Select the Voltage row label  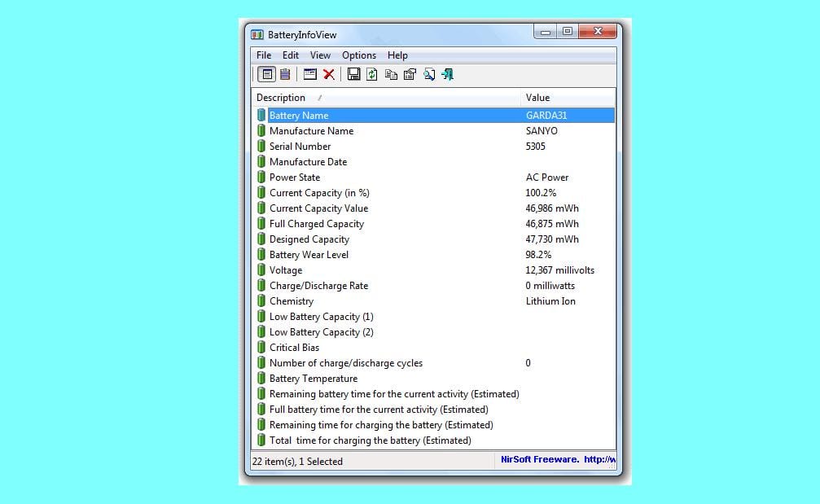coord(286,270)
